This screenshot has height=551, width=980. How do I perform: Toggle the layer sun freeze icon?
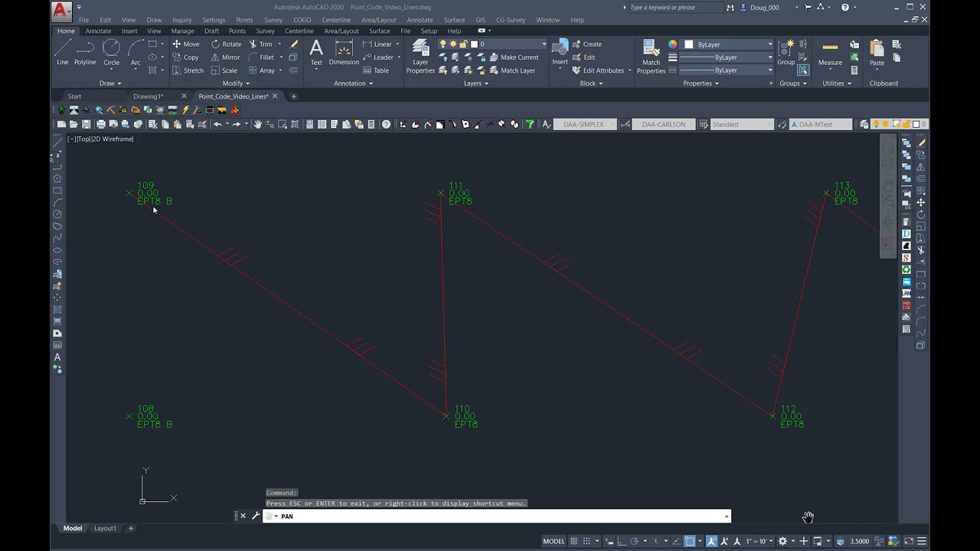(x=453, y=44)
